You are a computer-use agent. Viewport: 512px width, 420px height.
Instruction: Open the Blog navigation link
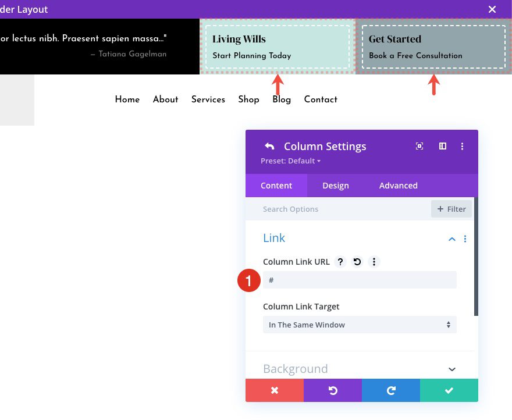(x=282, y=99)
